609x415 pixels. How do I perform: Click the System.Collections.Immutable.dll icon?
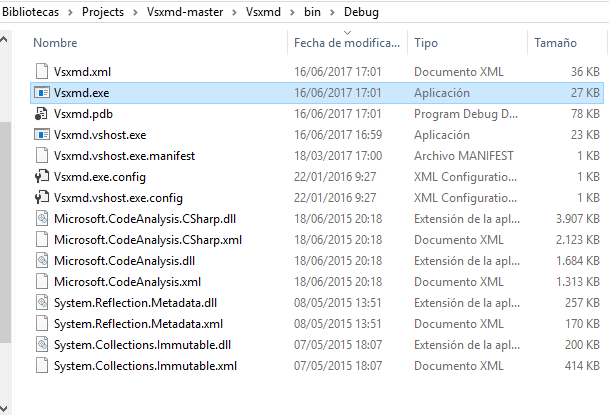pyautogui.click(x=42, y=344)
